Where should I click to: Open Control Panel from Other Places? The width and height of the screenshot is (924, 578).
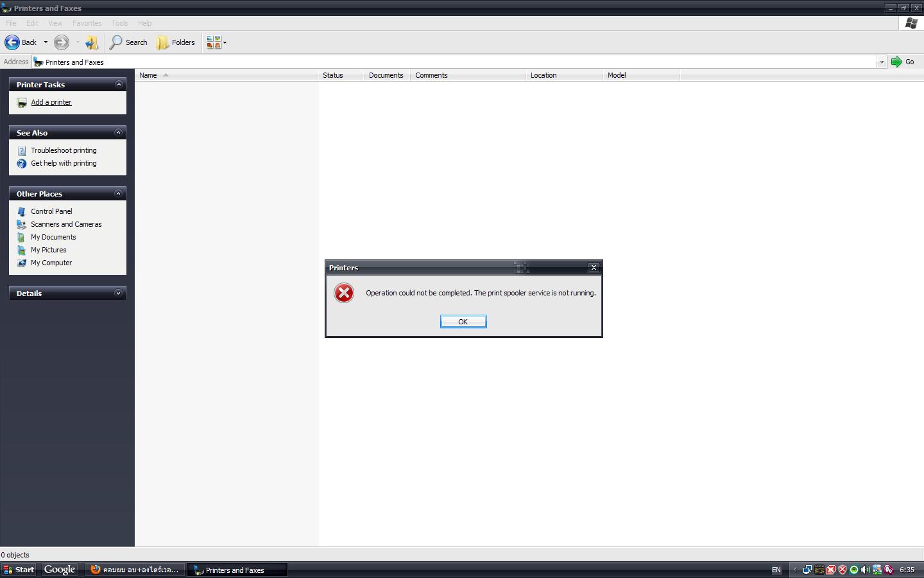click(x=51, y=211)
